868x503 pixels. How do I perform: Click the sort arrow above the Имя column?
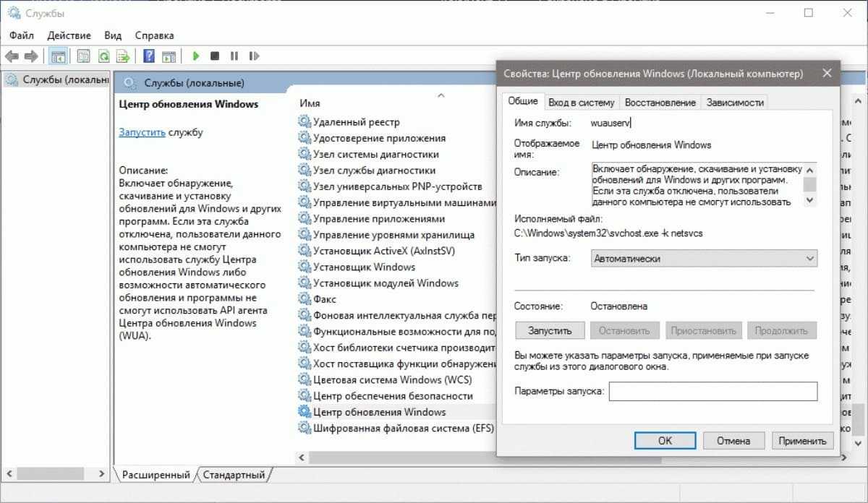point(441,95)
